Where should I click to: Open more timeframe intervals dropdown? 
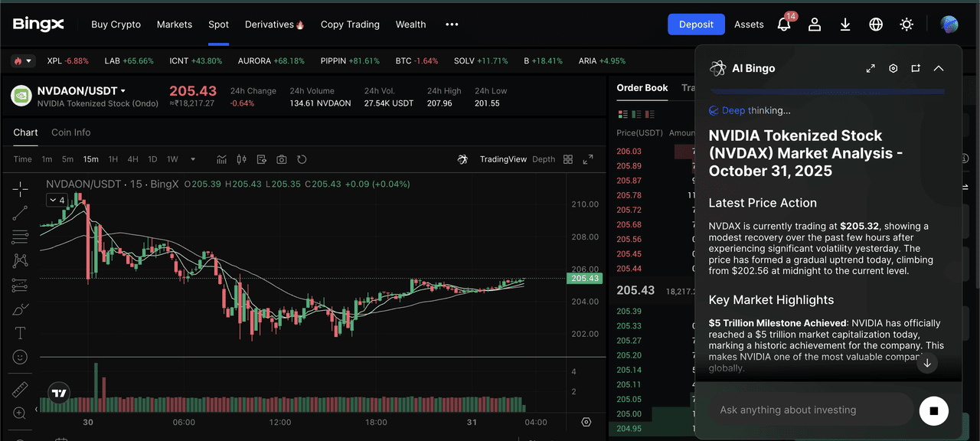pyautogui.click(x=193, y=159)
